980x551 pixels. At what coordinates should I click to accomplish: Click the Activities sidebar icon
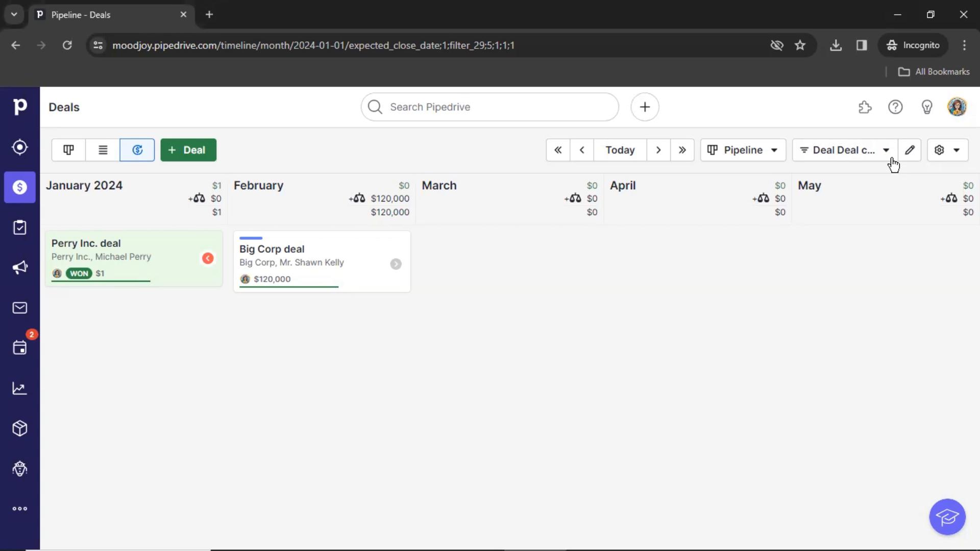tap(19, 348)
